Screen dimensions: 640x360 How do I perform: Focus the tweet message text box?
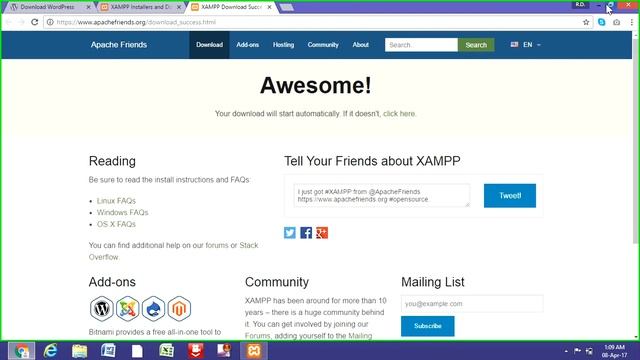point(382,195)
